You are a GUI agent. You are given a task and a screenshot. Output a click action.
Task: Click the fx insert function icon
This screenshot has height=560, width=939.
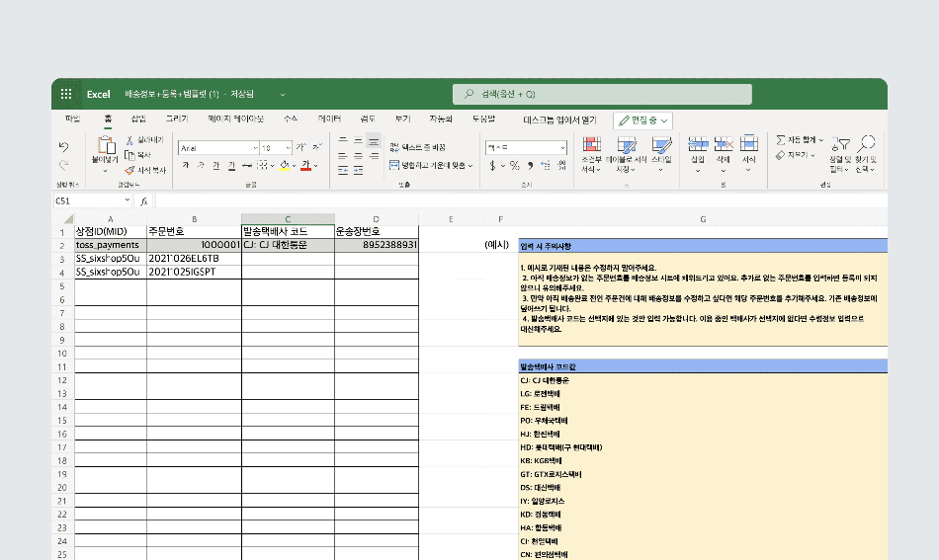[x=143, y=201]
